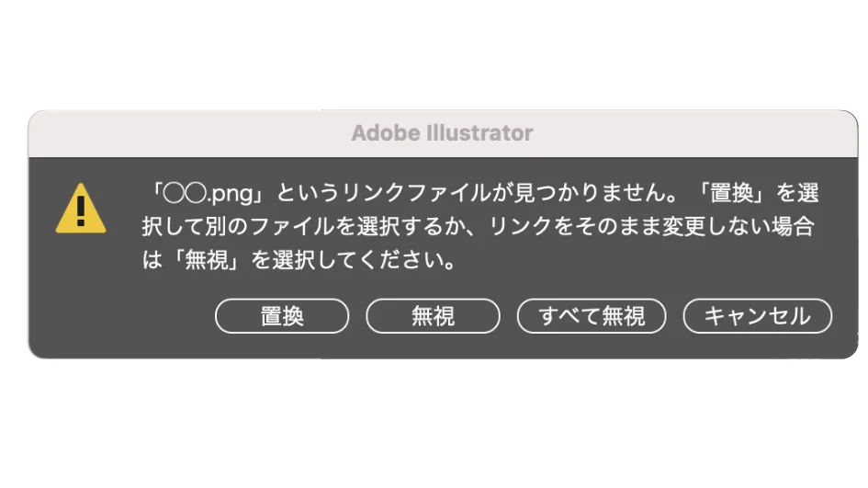Choose 置換 to relink the missing file
868x488 pixels.
282,316
